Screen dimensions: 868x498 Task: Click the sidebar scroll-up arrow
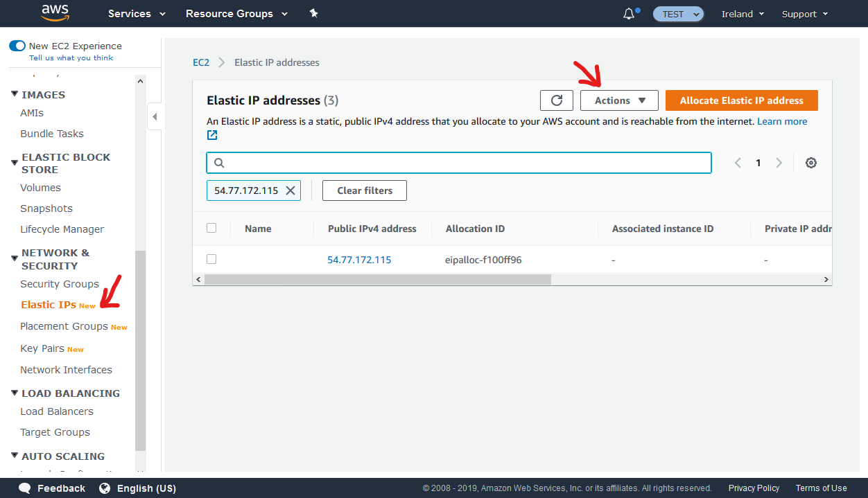click(x=141, y=80)
